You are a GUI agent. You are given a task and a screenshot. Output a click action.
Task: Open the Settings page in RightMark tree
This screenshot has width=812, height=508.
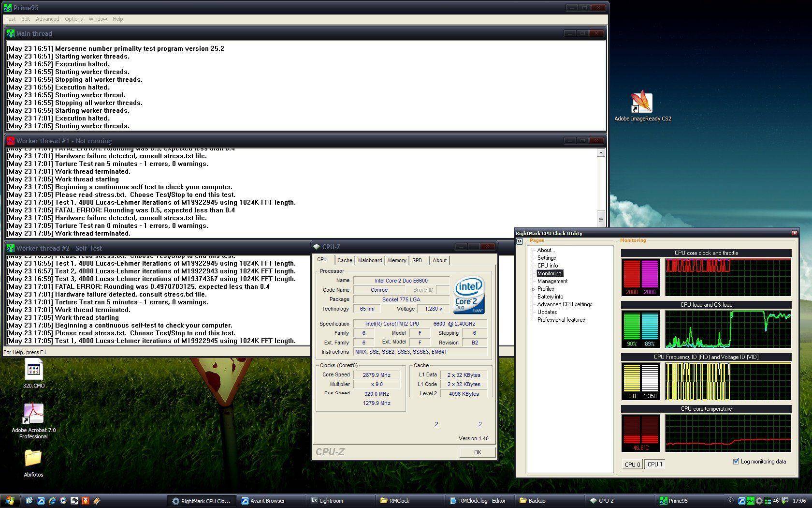(x=547, y=258)
